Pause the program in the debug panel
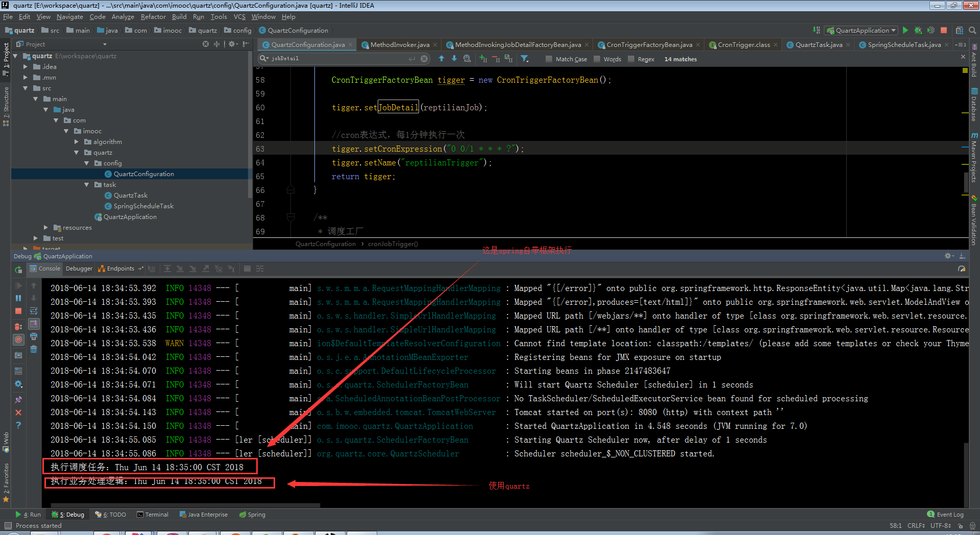The width and height of the screenshot is (980, 535). pyautogui.click(x=18, y=298)
